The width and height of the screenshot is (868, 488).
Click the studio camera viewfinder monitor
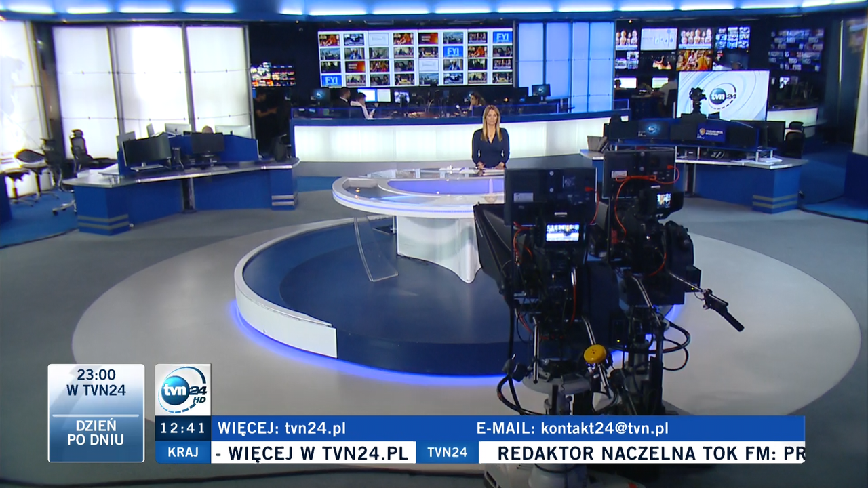[563, 232]
